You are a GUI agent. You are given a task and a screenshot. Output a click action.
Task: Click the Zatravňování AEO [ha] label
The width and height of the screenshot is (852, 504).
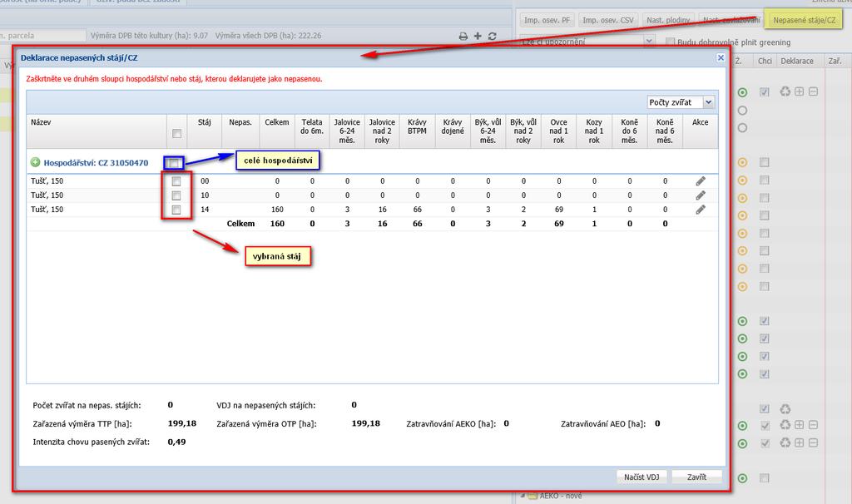(603, 423)
